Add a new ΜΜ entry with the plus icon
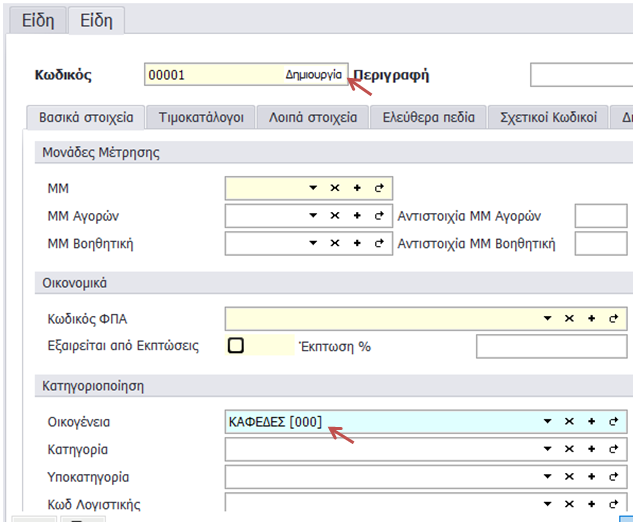Image resolution: width=637 pixels, height=526 pixels. tap(357, 188)
